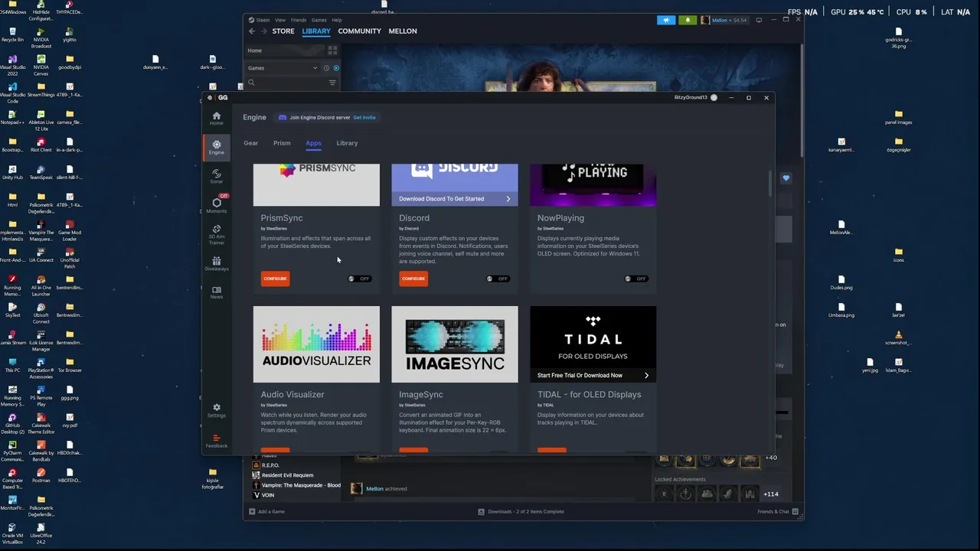Screen dimensions: 980x551
Task: Click +40 achievements counter
Action: (771, 458)
